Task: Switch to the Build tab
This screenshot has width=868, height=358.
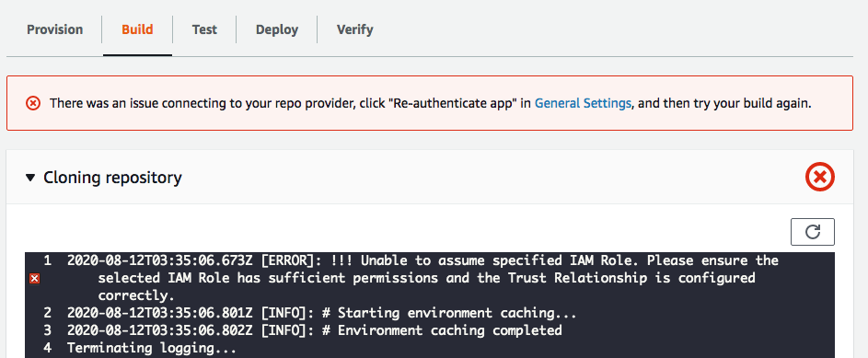Action: pos(137,29)
